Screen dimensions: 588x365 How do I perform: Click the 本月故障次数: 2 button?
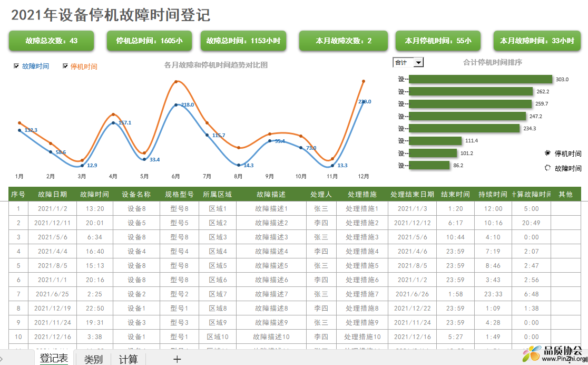[x=344, y=41]
